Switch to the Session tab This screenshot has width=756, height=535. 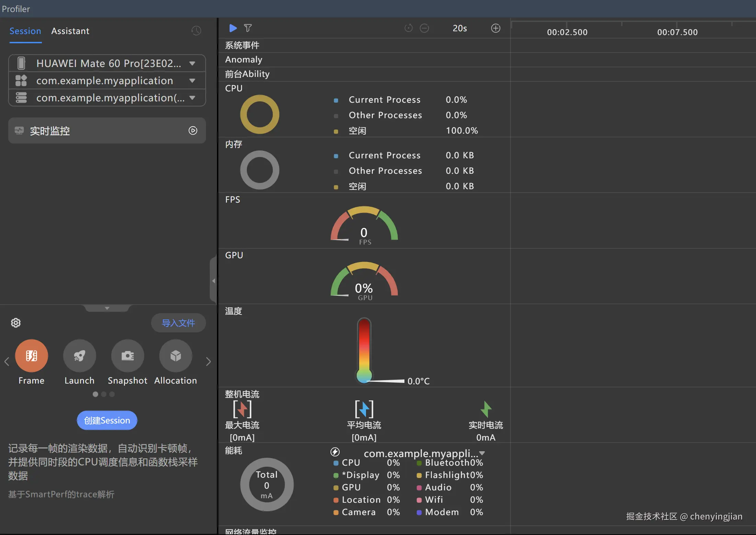point(25,31)
